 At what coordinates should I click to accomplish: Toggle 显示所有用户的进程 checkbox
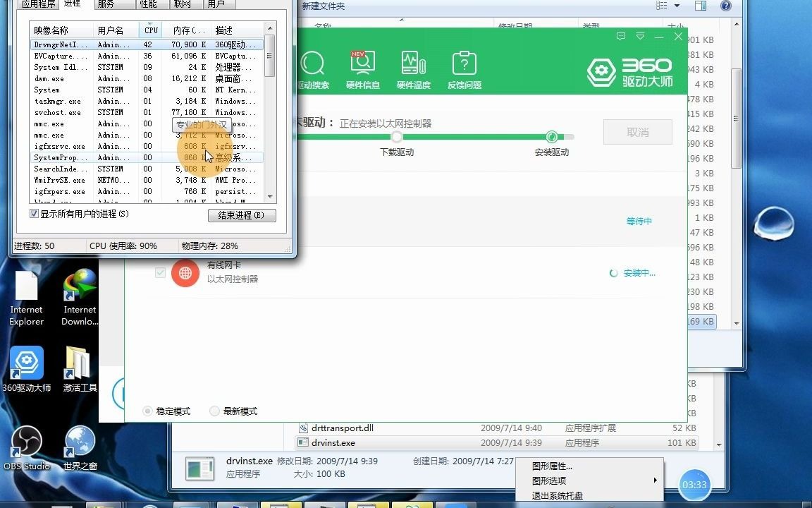(35, 213)
